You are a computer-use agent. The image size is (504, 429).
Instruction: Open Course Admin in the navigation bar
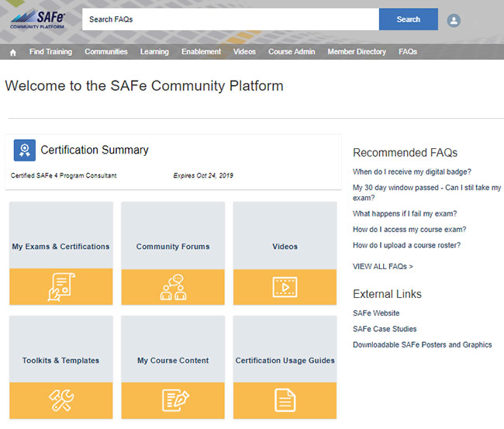click(292, 52)
